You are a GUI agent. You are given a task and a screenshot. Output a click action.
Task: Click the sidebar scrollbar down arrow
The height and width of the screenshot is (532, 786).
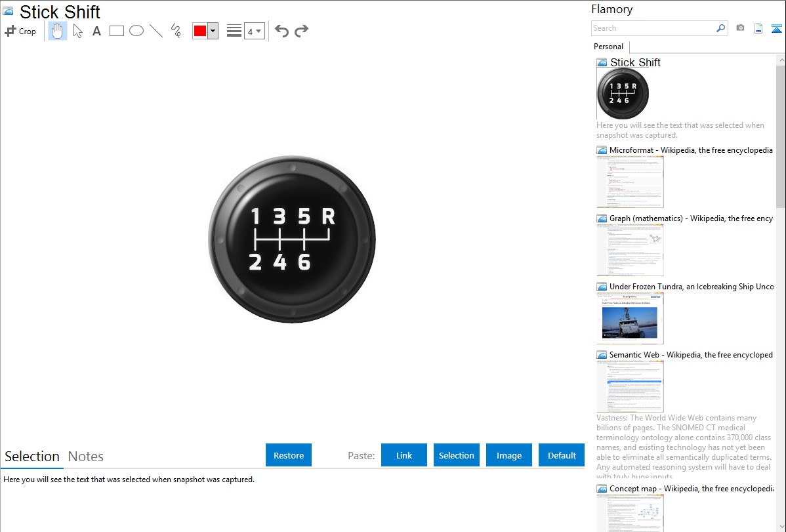(781, 526)
